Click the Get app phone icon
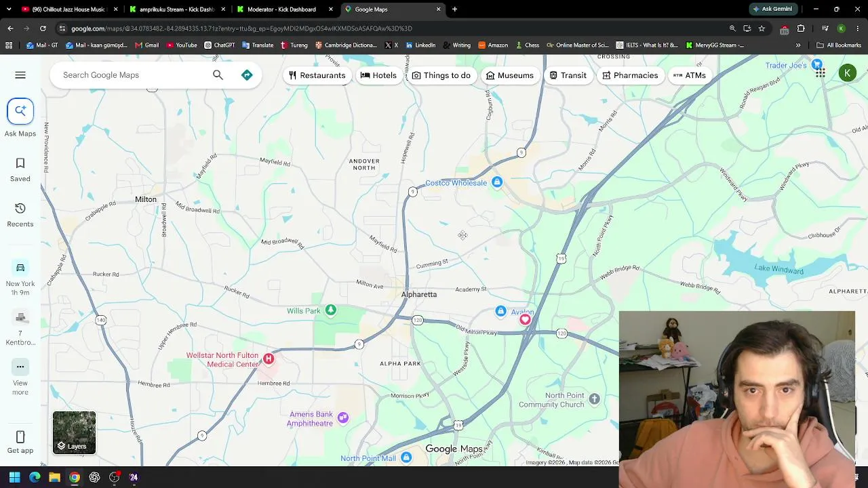The width and height of the screenshot is (868, 488). click(20, 437)
